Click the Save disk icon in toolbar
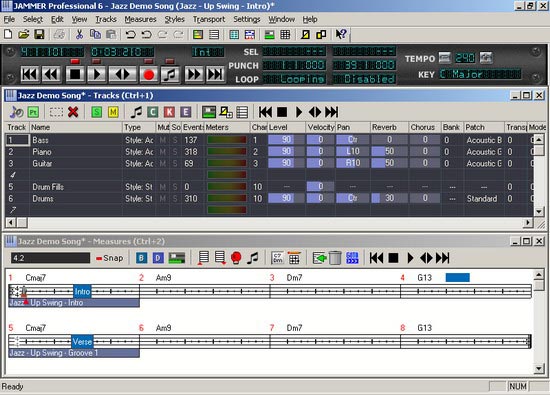The height and width of the screenshot is (395, 550). [39, 34]
